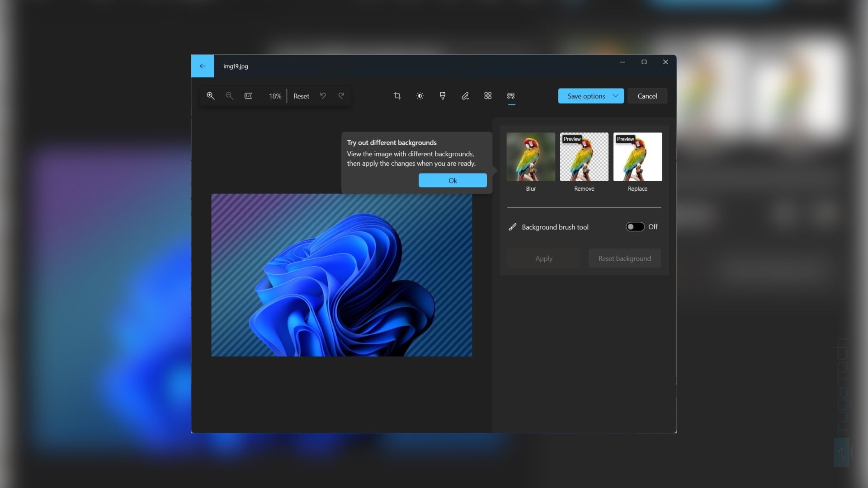
Task: Zoom in with the magnifier plus icon
Action: coord(211,96)
